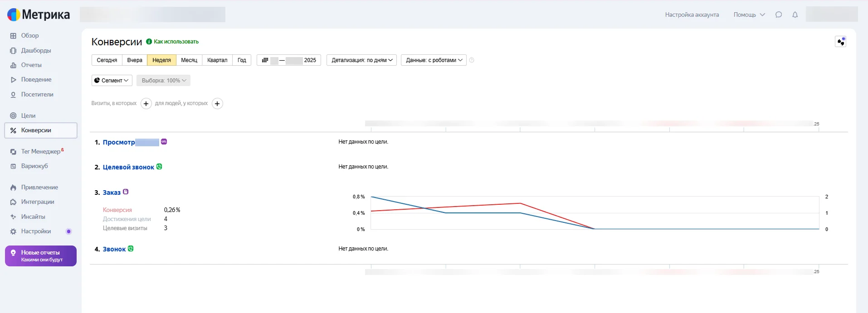Screen dimensions: 868x313
Task: Select the Сегодня period tab
Action: tap(107, 60)
